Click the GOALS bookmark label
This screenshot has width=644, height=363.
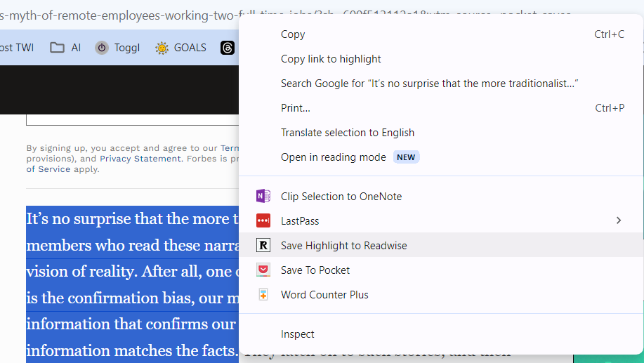pyautogui.click(x=190, y=48)
